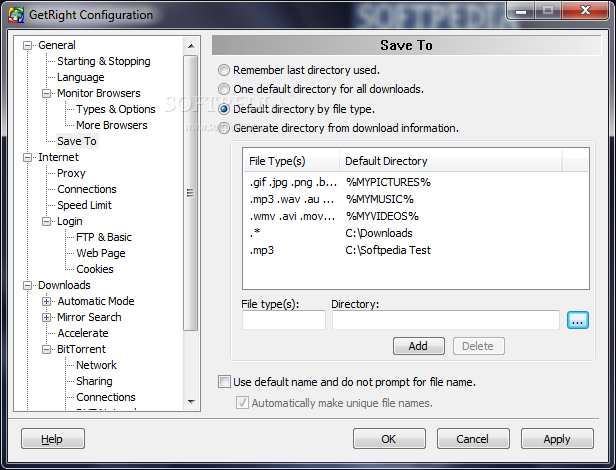Open Proxy settings page
This screenshot has width=616, height=470.
point(71,173)
